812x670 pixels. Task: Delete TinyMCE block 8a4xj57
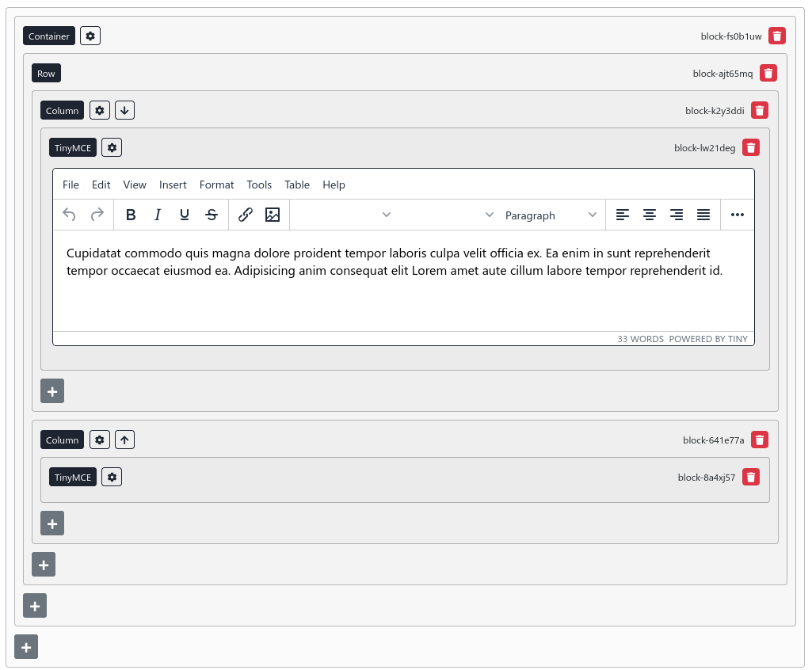751,477
